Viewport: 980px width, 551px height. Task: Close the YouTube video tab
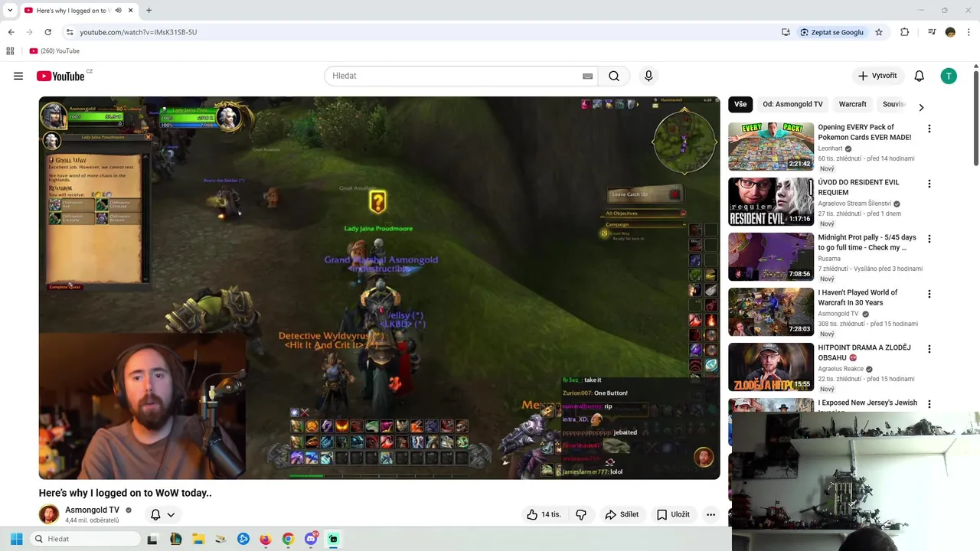(131, 10)
